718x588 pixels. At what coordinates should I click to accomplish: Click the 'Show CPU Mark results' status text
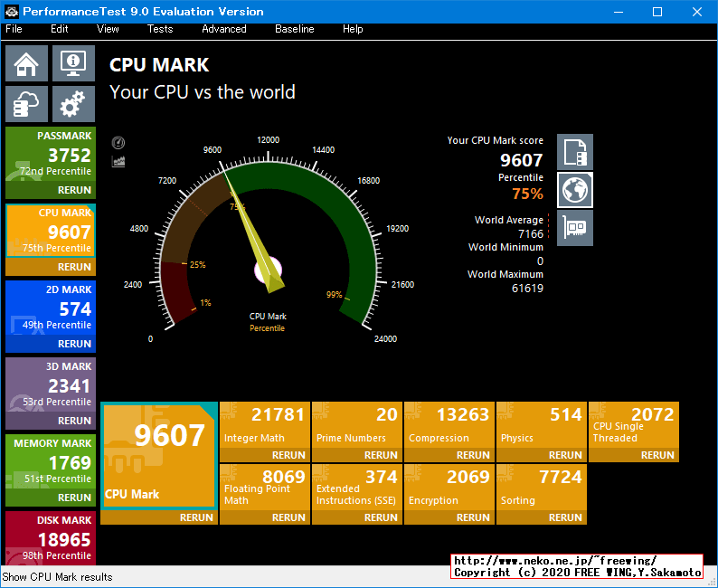[57, 577]
